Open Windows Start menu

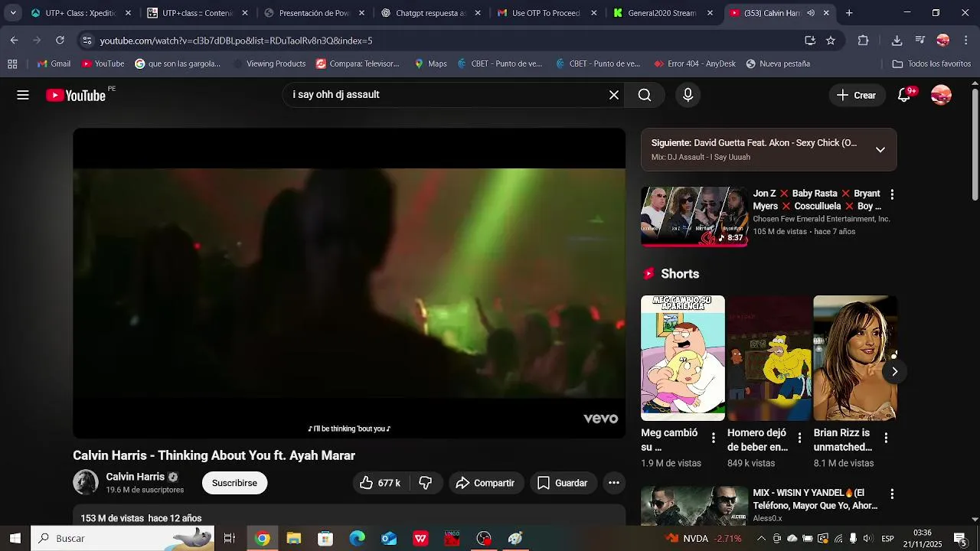[x=15, y=538]
